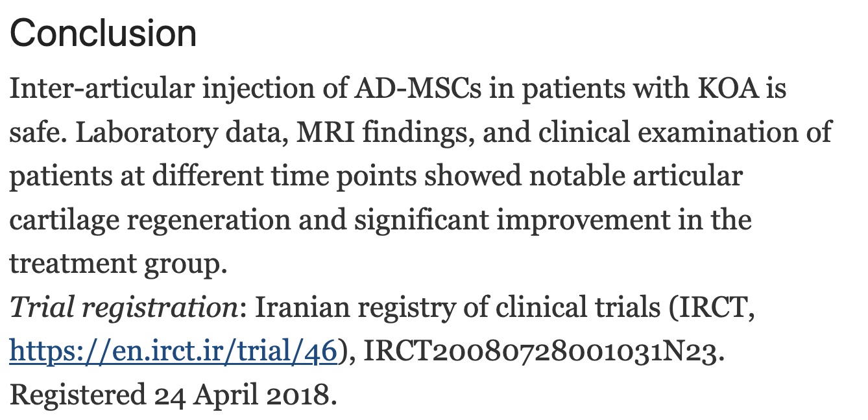Viewport: 868px width, 420px height.
Task: Click the italic 'Trial registration' label
Action: (x=124, y=308)
